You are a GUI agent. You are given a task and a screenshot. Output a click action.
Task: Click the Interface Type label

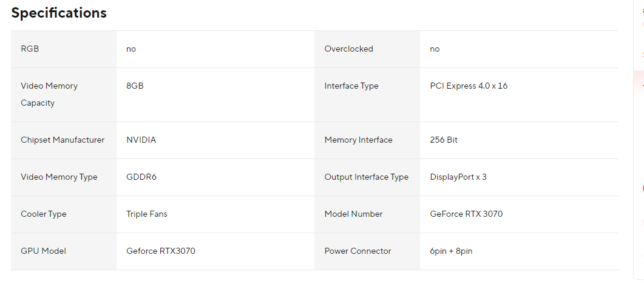(x=351, y=86)
